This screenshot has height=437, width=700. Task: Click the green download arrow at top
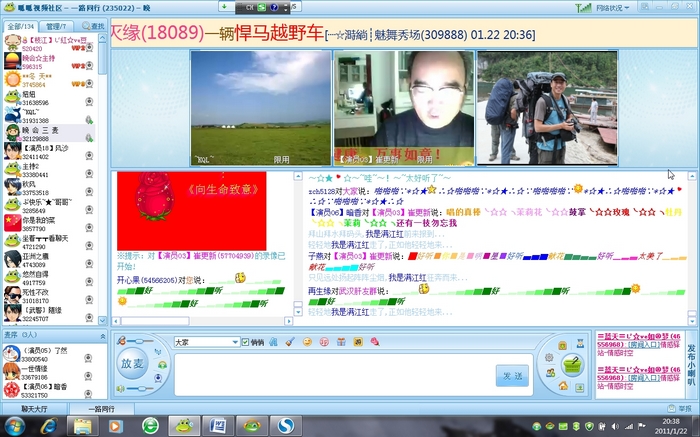coord(224,7)
